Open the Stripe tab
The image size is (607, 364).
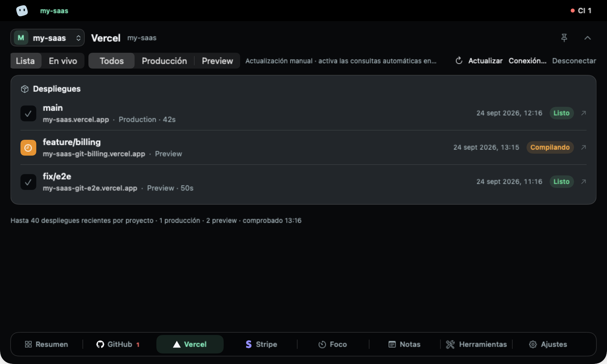261,344
